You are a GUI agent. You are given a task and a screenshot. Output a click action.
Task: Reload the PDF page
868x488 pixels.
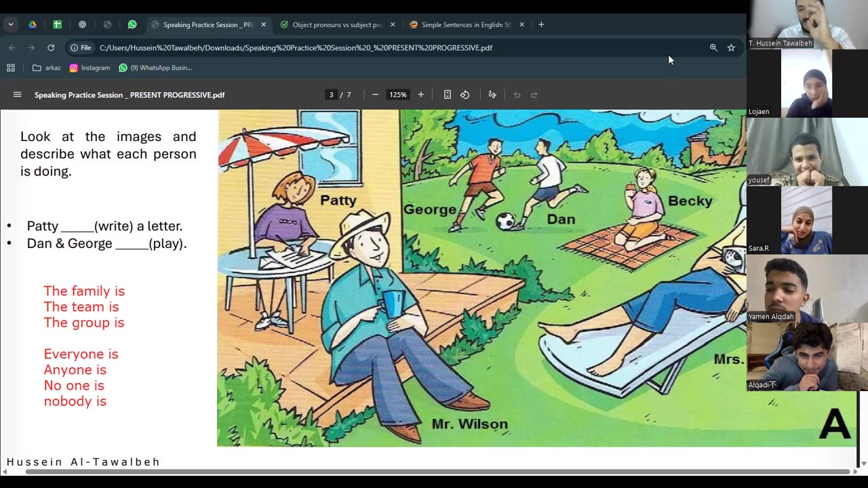[50, 47]
